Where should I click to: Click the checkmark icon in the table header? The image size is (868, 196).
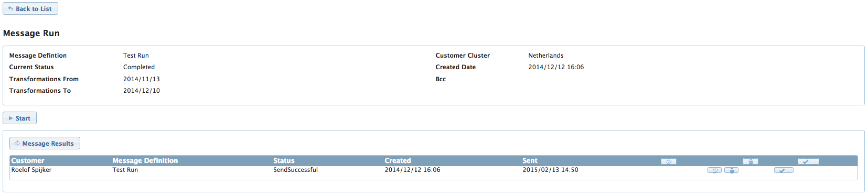tap(808, 161)
